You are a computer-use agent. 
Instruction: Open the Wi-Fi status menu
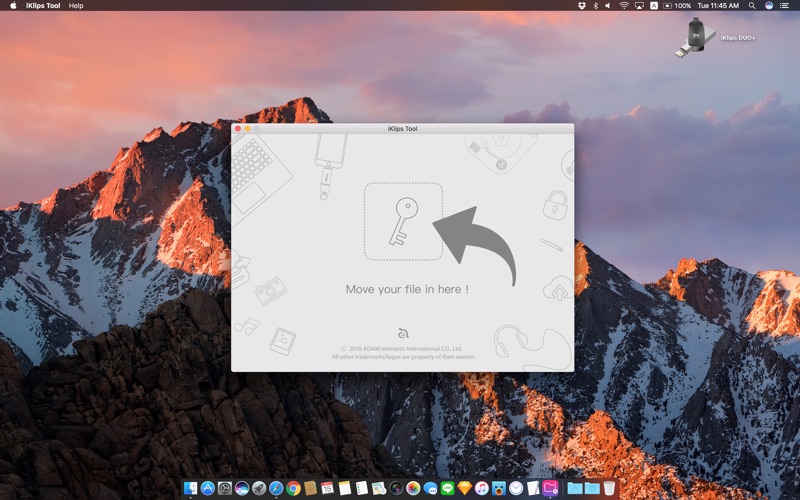point(624,6)
